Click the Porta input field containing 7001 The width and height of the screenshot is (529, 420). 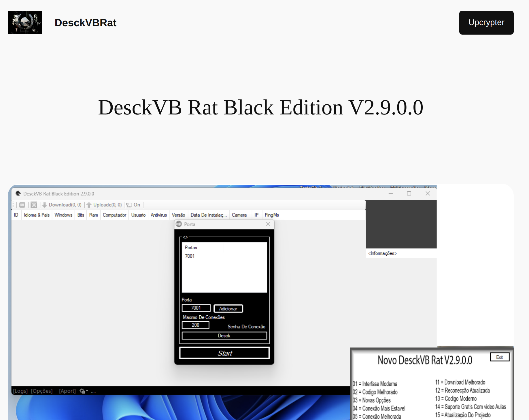tap(196, 308)
